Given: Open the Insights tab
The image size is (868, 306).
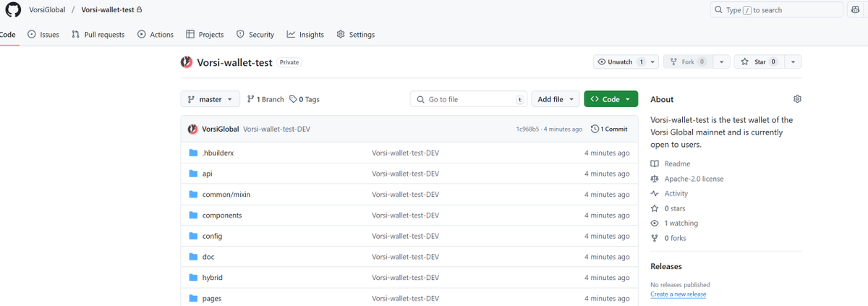Looking at the screenshot, I should pos(305,34).
